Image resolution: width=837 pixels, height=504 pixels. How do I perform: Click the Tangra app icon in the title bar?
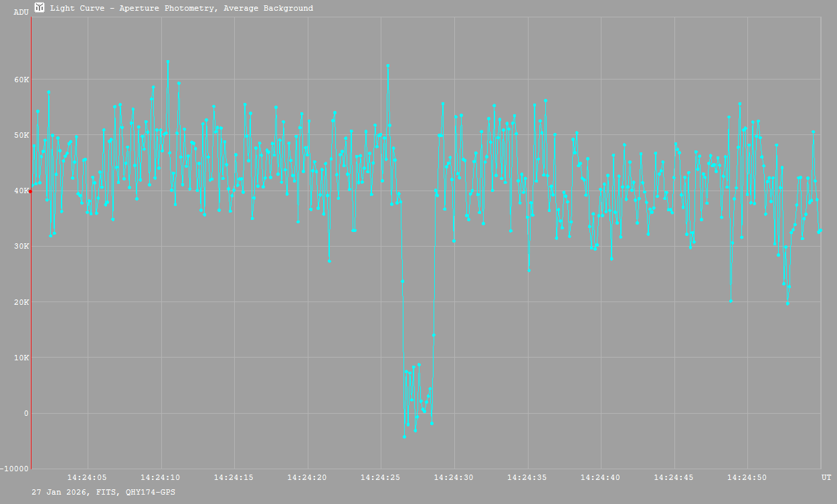pos(39,8)
